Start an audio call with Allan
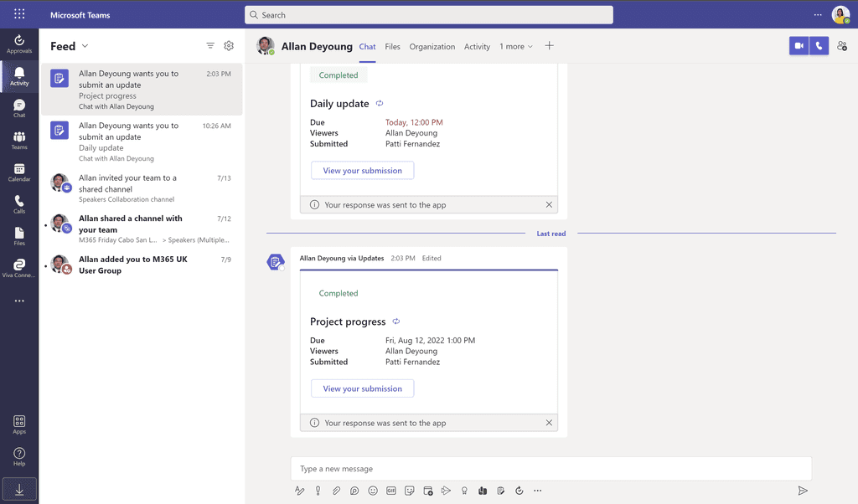The width and height of the screenshot is (858, 504). click(819, 46)
